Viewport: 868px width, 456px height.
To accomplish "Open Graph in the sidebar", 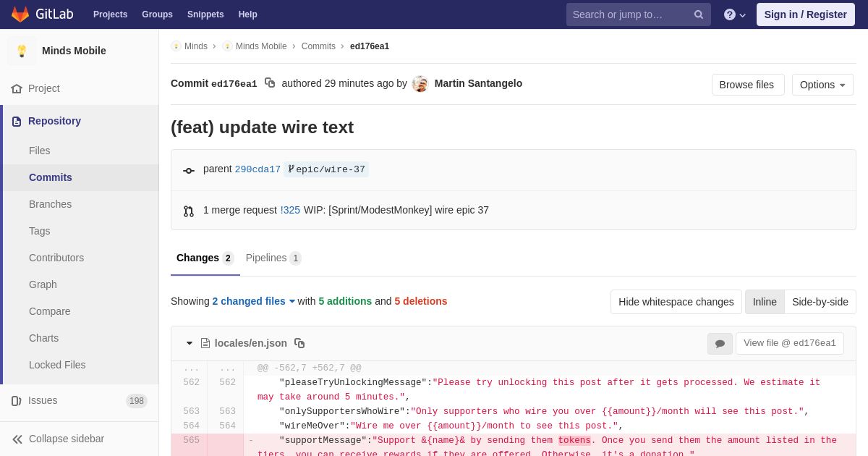I will [x=81, y=284].
